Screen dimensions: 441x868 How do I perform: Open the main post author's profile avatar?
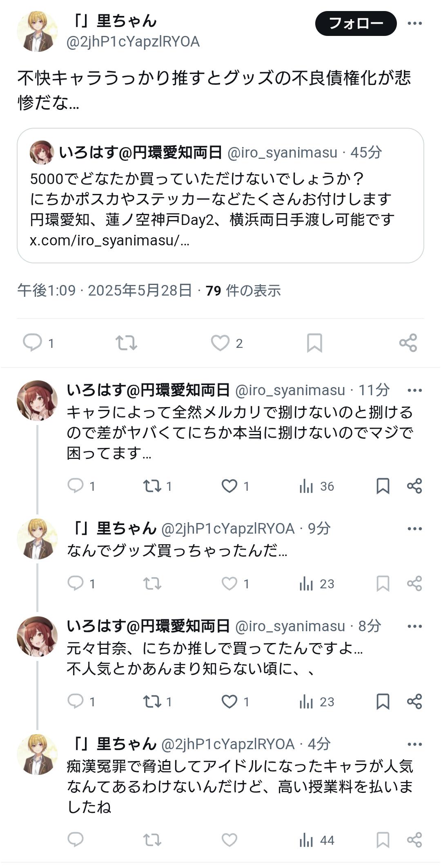click(x=37, y=31)
